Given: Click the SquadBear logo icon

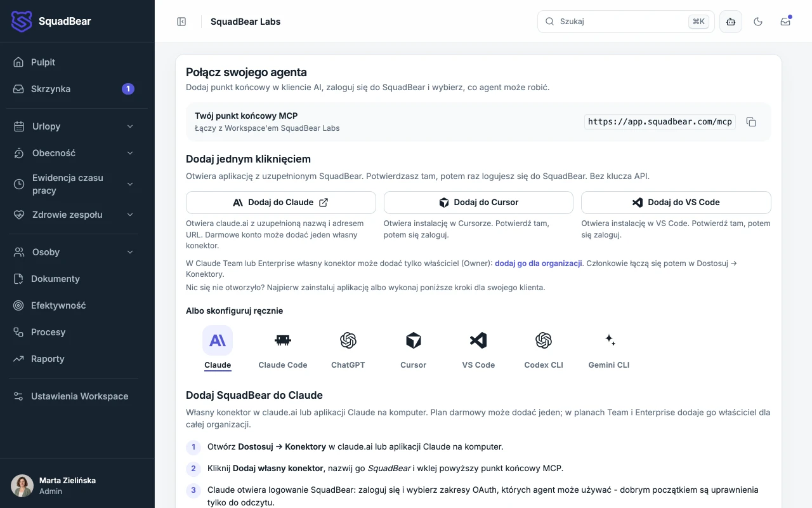Looking at the screenshot, I should (x=22, y=22).
